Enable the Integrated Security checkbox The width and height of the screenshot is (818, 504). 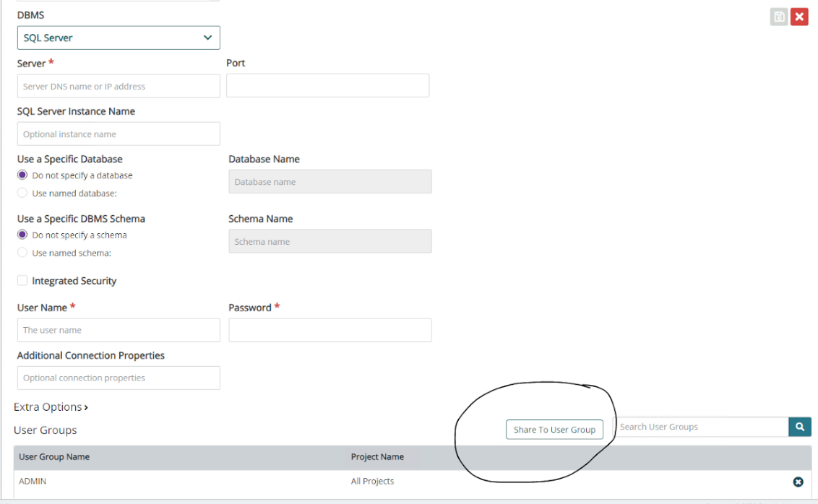pos(22,281)
